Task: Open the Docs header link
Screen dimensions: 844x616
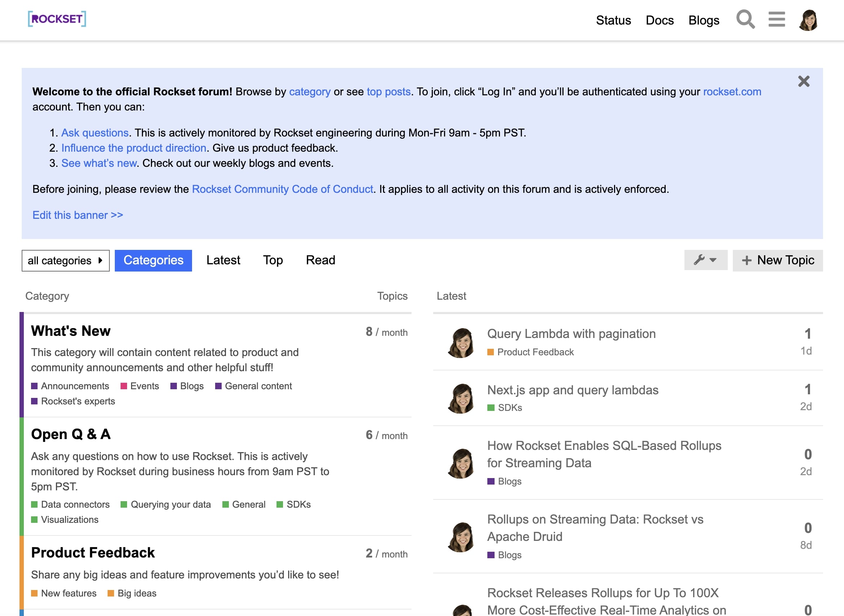Action: click(x=660, y=20)
